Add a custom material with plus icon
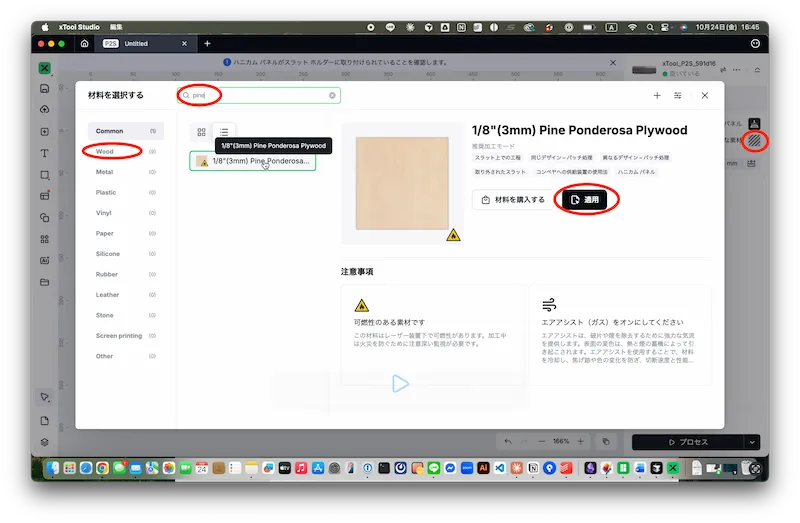The image size is (800, 523). click(x=657, y=96)
